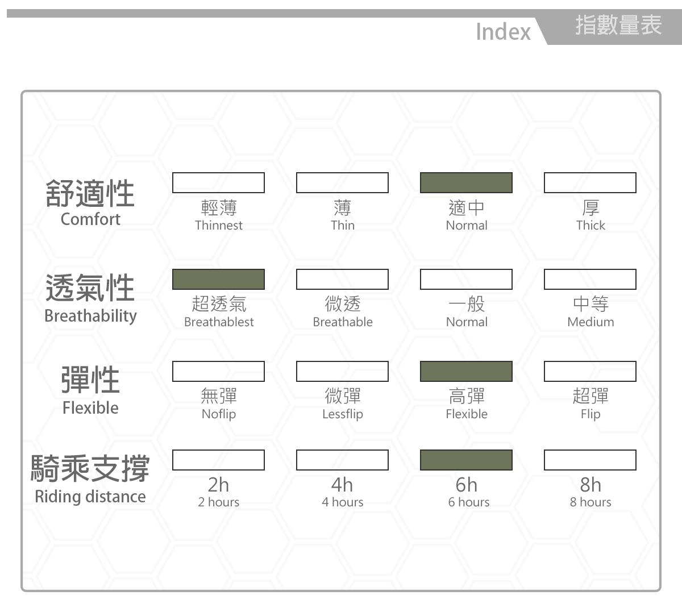Select the 2 hours riding box
This screenshot has height=616, width=682.
click(218, 460)
